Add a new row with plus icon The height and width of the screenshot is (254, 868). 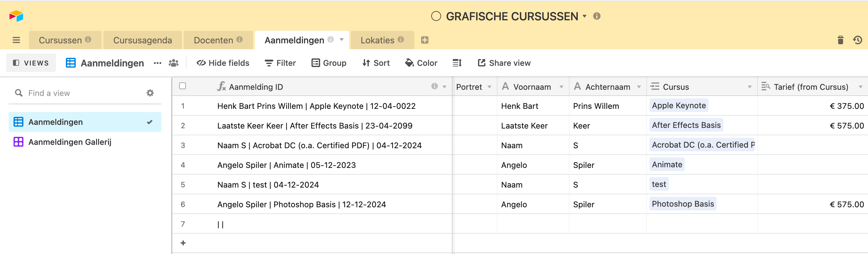(x=183, y=243)
